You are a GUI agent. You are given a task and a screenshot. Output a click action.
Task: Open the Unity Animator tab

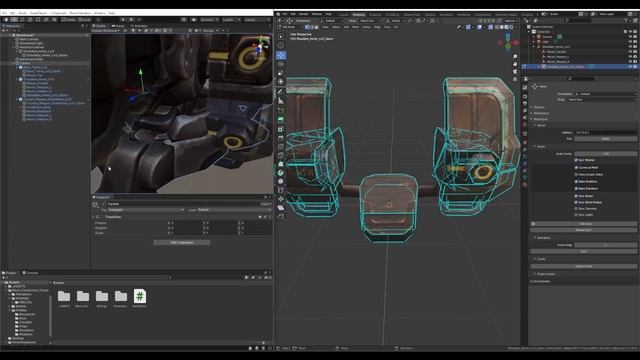139,26
